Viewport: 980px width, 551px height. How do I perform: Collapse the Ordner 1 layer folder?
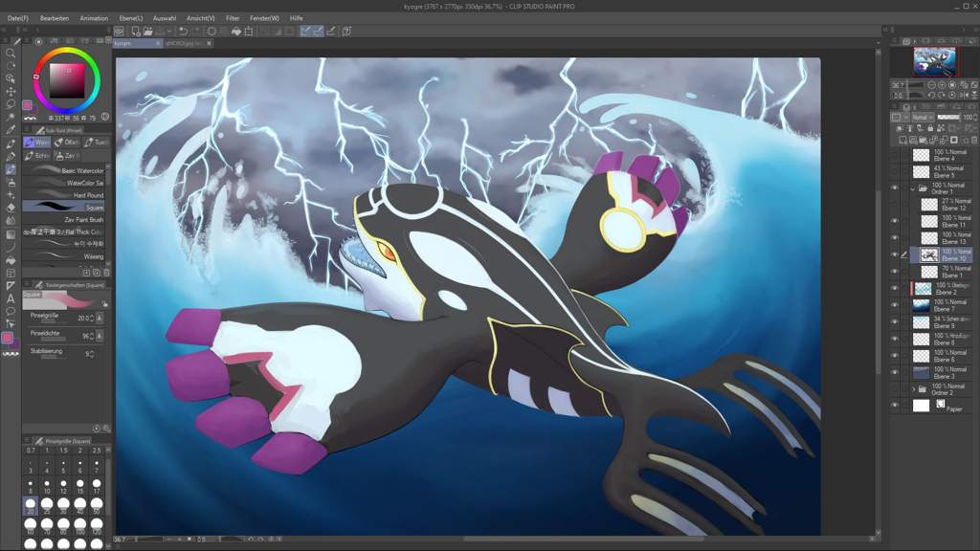click(x=913, y=188)
